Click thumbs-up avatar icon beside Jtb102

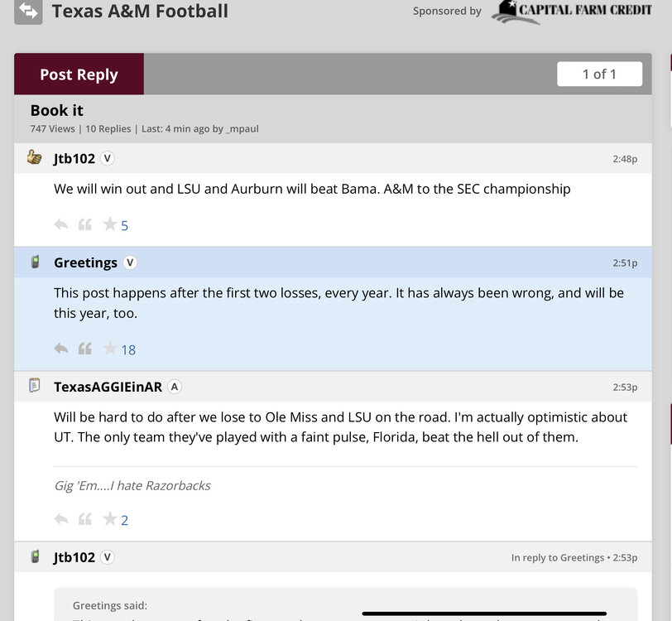[x=35, y=157]
